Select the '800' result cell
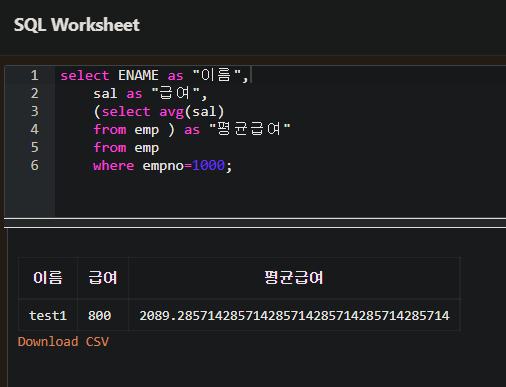Screen dimensions: 506x387 103,315
